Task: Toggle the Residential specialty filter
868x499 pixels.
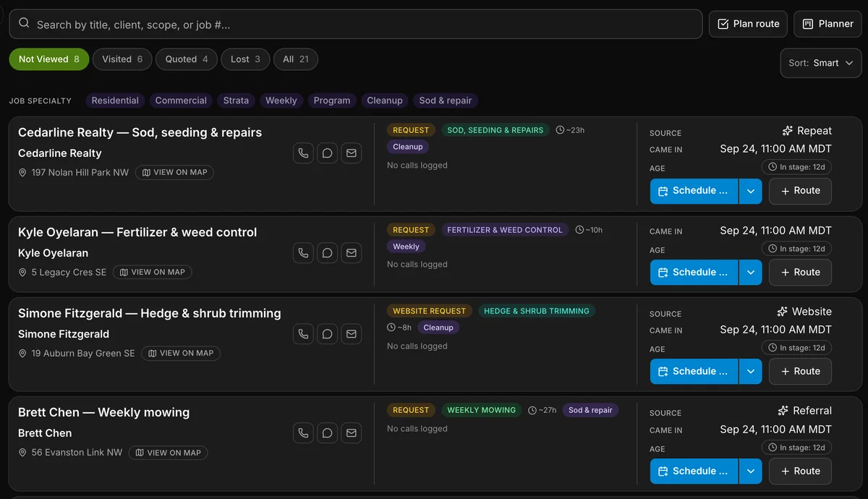Action: click(115, 101)
